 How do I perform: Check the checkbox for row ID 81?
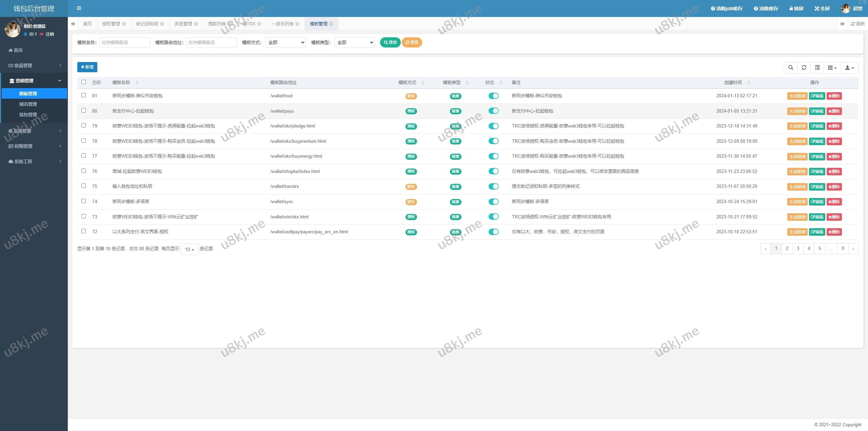(x=84, y=95)
